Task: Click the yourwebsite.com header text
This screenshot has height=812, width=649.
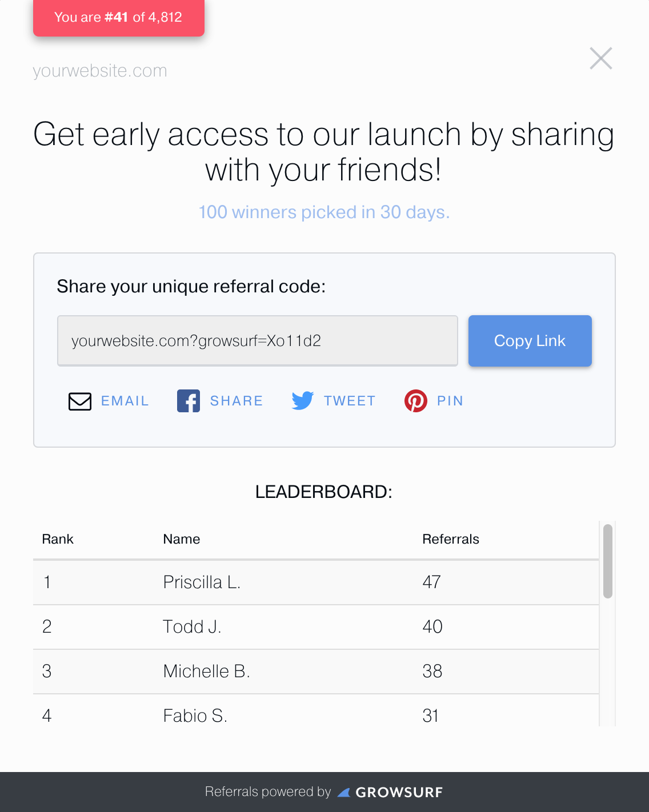Action: tap(100, 71)
